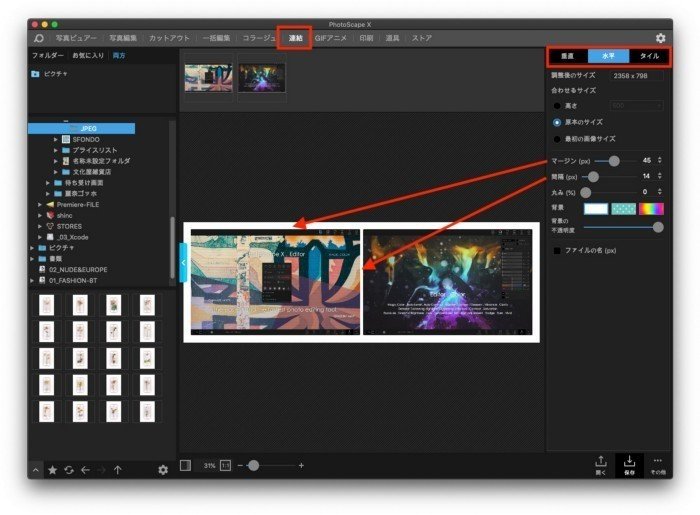Open the GIFアニメ tab
This screenshot has width=700, height=515.
click(330, 38)
